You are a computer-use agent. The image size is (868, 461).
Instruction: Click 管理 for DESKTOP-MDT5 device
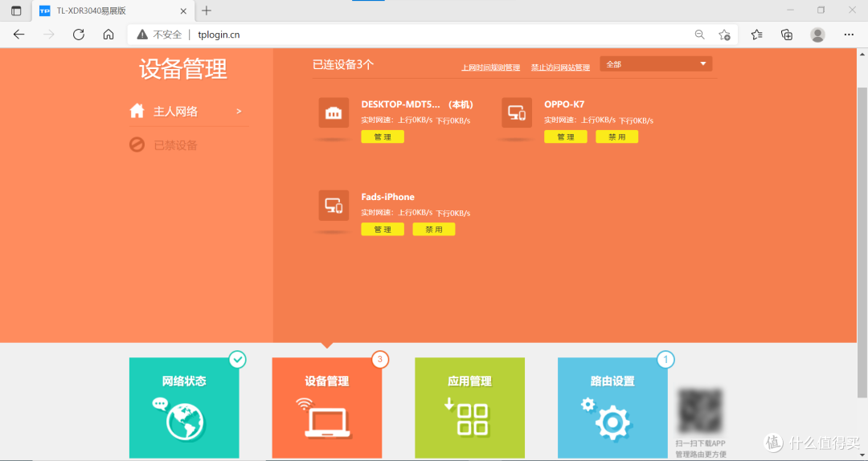(383, 137)
